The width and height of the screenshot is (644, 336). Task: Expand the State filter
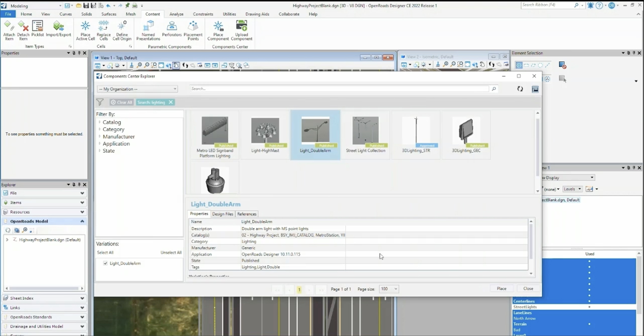pos(99,151)
